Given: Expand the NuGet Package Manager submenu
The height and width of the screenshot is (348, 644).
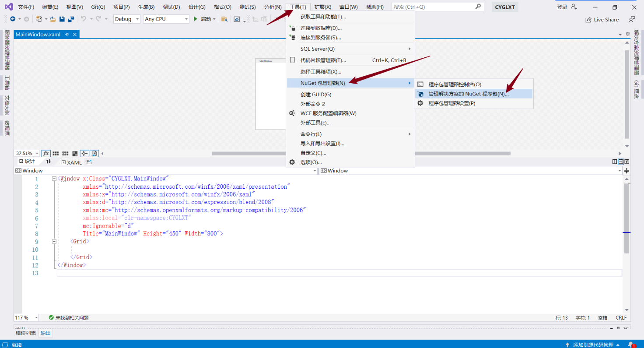Looking at the screenshot, I should (x=350, y=83).
